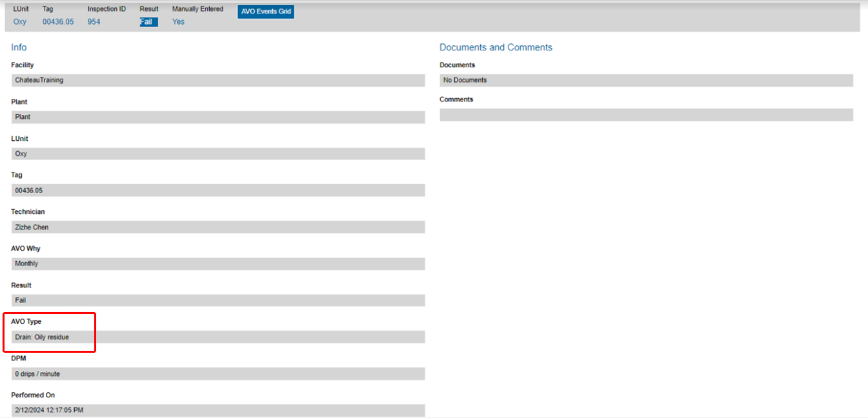Click the Facility field showing ChateauTraining
868x418 pixels.
(218, 80)
